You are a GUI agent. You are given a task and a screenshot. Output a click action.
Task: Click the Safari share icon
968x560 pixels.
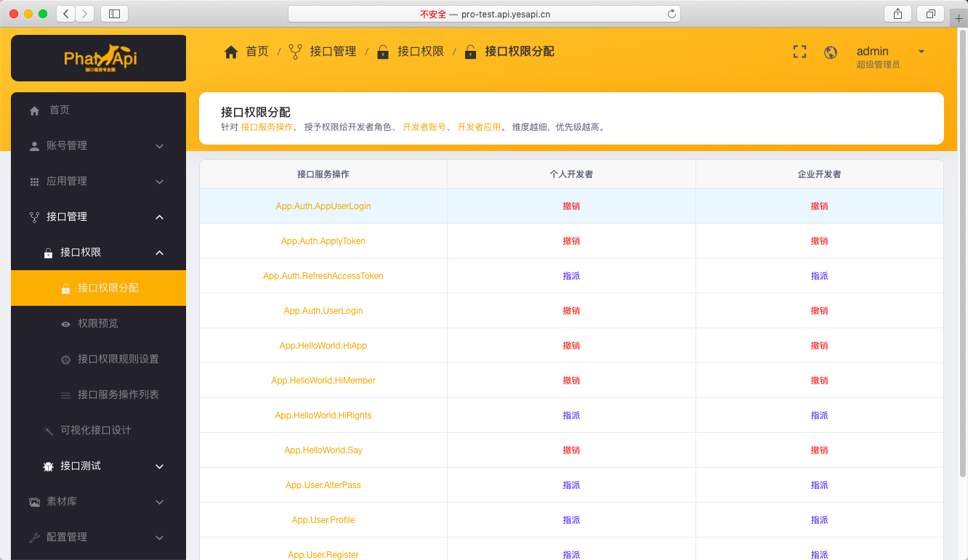point(898,14)
